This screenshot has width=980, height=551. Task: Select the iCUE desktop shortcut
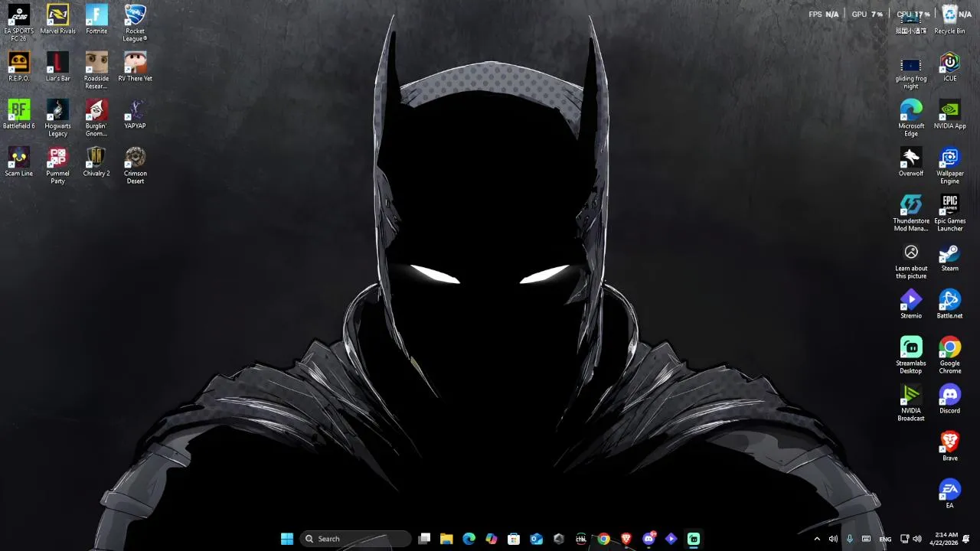tap(950, 67)
